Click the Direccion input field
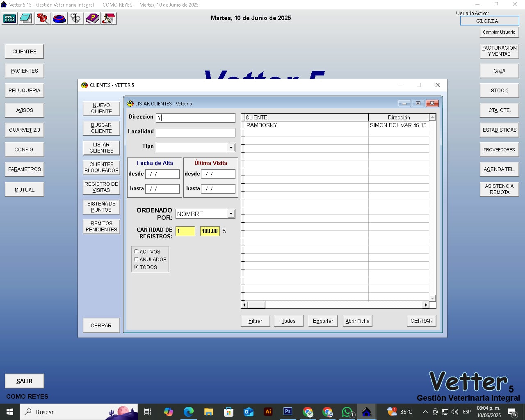This screenshot has width=525, height=420. (x=196, y=118)
